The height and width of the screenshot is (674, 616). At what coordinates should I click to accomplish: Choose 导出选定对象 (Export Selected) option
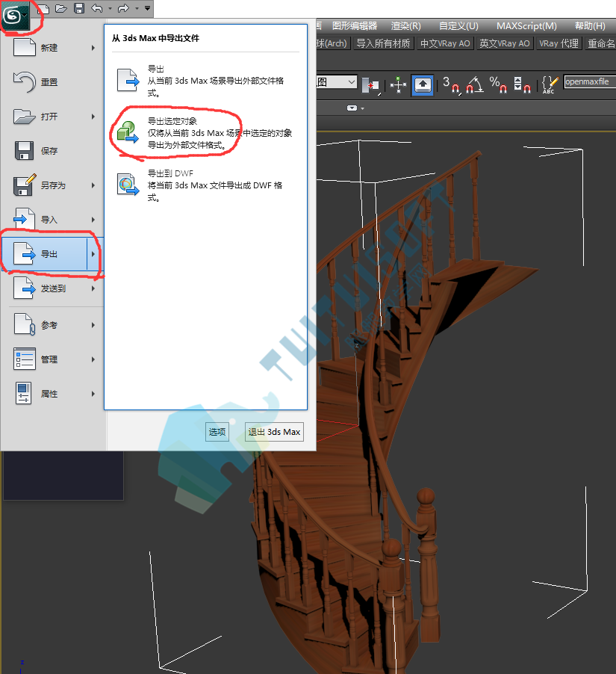[x=205, y=133]
